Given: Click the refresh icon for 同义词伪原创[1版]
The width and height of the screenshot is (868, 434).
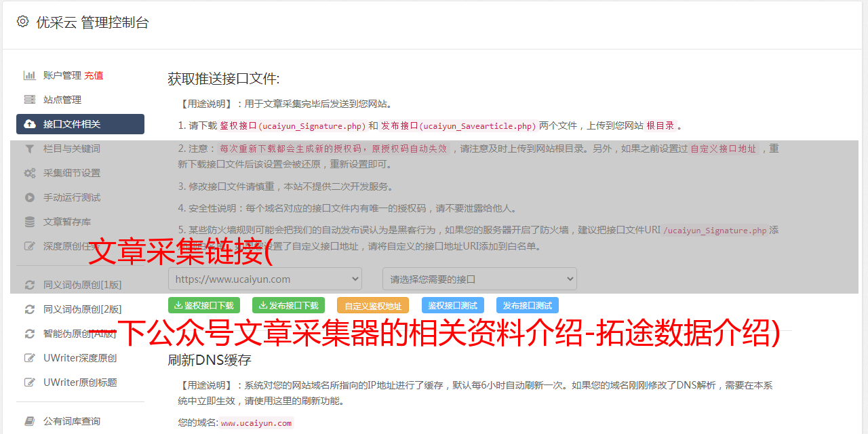Looking at the screenshot, I should pos(30,285).
